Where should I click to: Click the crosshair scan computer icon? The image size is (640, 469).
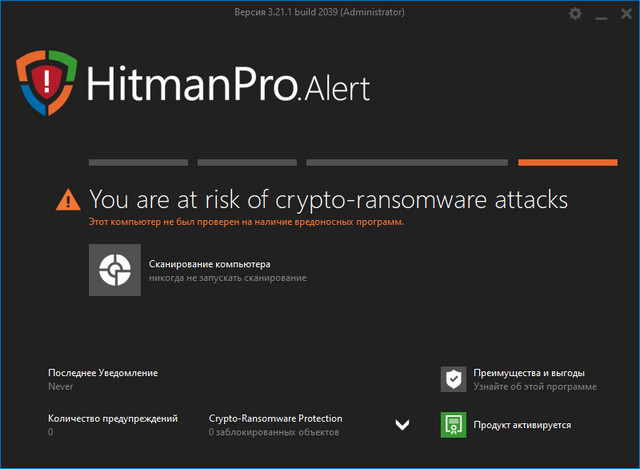[x=115, y=269]
